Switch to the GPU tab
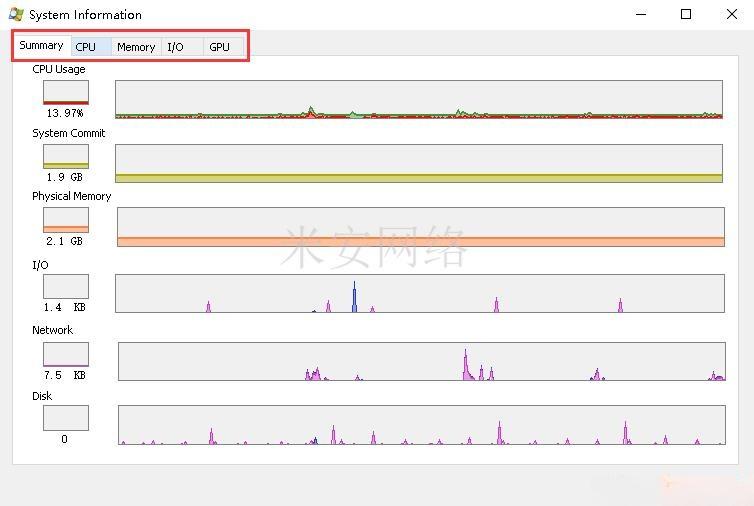754x506 pixels. pyautogui.click(x=219, y=47)
